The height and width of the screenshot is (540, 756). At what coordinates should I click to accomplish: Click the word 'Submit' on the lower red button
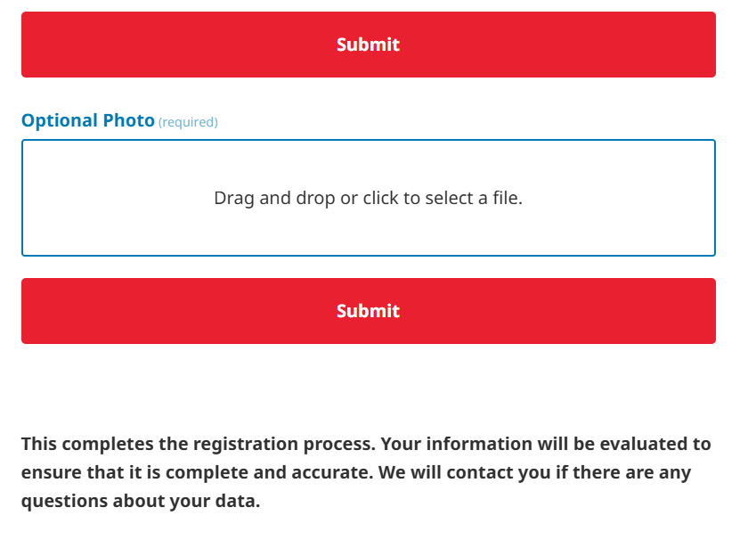click(x=368, y=311)
